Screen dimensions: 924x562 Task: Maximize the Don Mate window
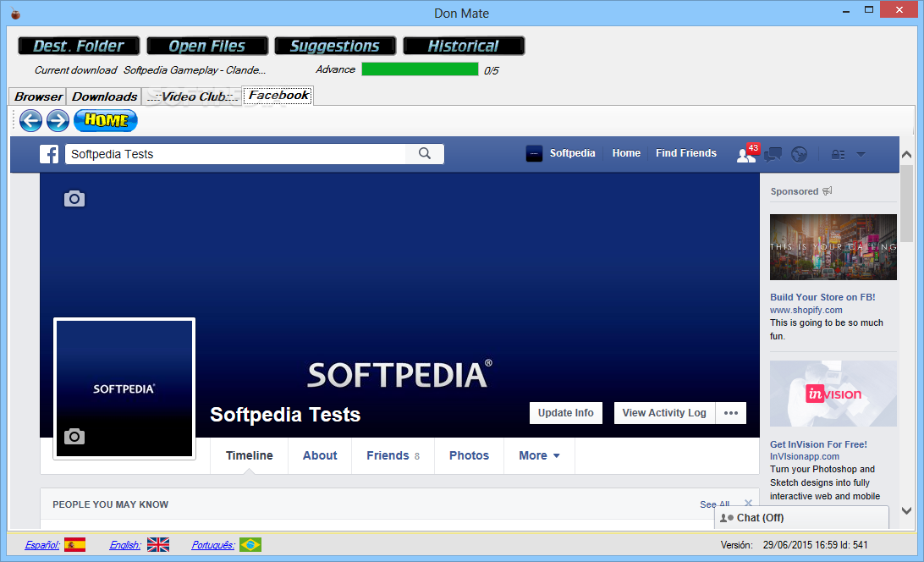point(869,9)
